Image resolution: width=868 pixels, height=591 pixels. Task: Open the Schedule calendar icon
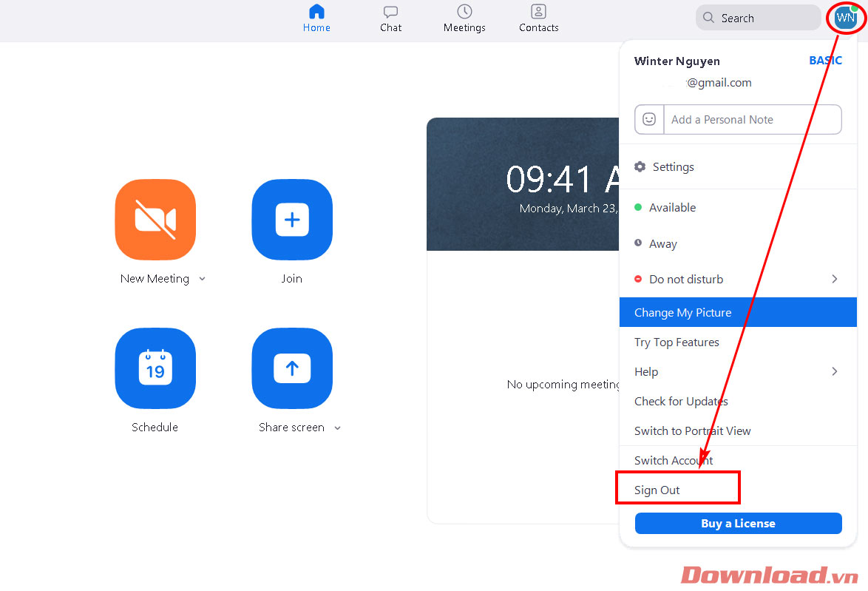[155, 368]
